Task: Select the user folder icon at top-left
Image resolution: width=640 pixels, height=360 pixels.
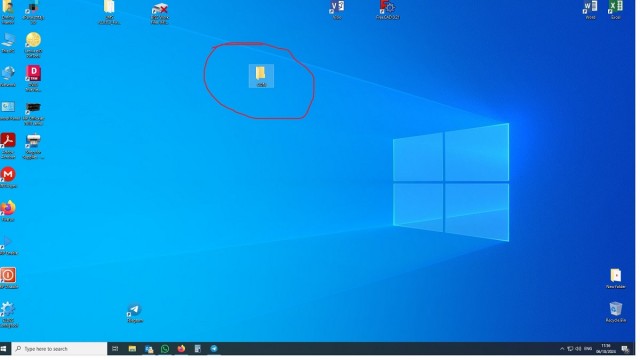Action: click(8, 12)
